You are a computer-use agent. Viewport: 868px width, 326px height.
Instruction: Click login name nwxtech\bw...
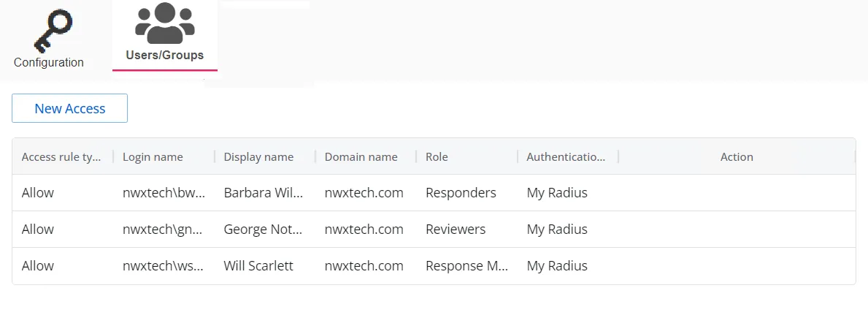coord(164,193)
